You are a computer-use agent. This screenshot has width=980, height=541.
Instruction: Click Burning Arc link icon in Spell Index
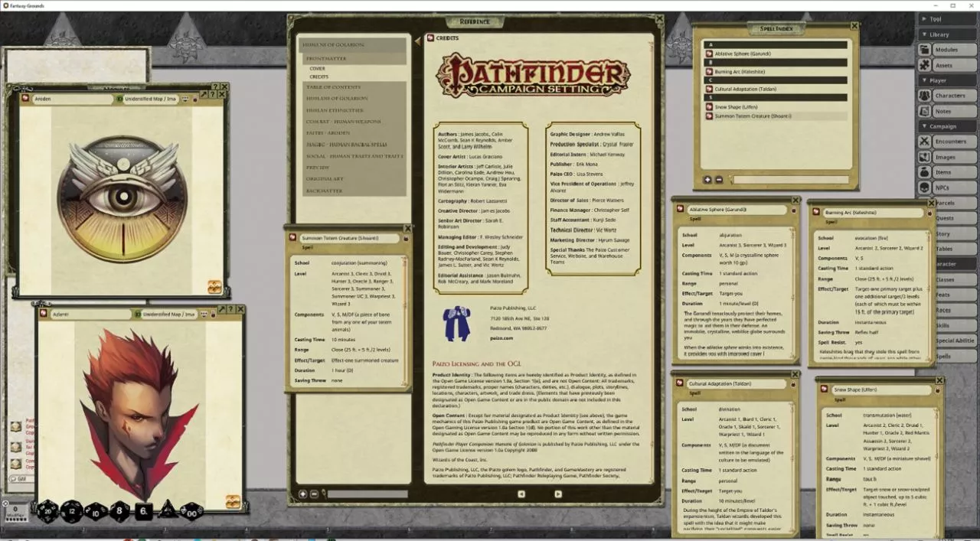[709, 71]
